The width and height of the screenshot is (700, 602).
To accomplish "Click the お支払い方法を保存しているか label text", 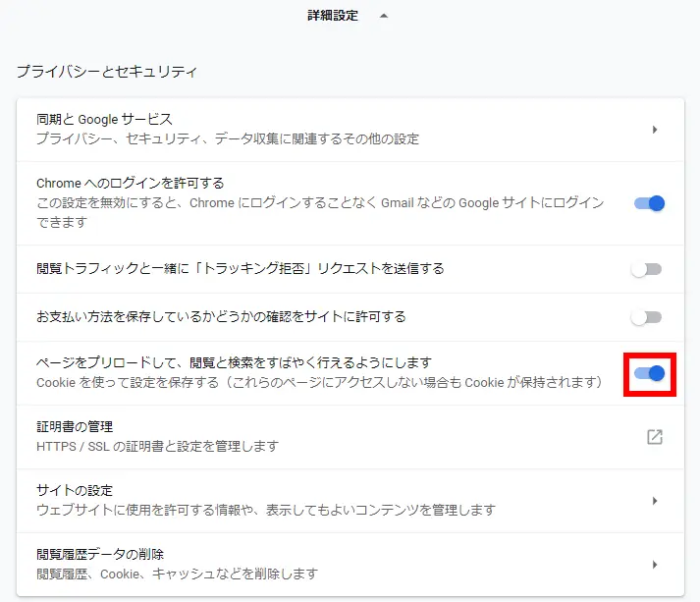I will click(x=222, y=316).
